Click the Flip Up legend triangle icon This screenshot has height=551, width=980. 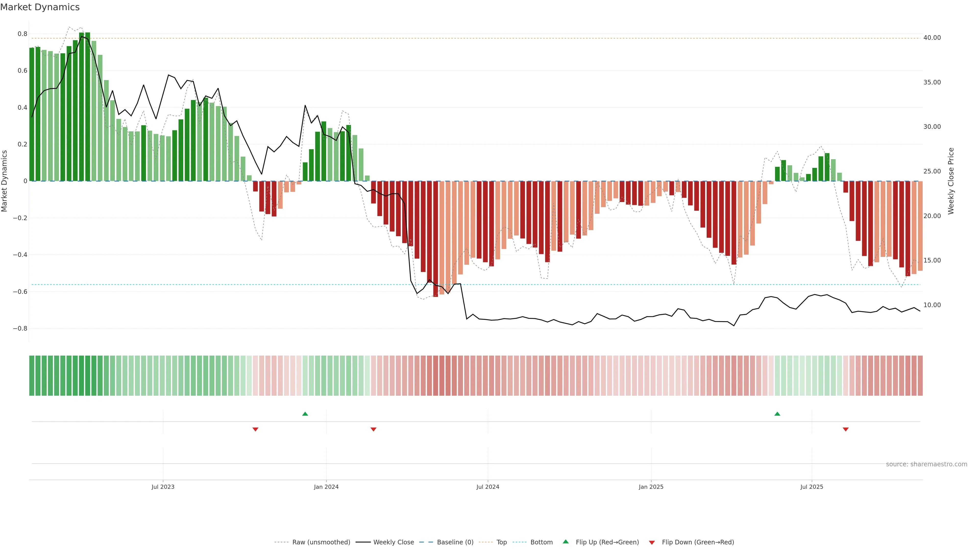[566, 542]
